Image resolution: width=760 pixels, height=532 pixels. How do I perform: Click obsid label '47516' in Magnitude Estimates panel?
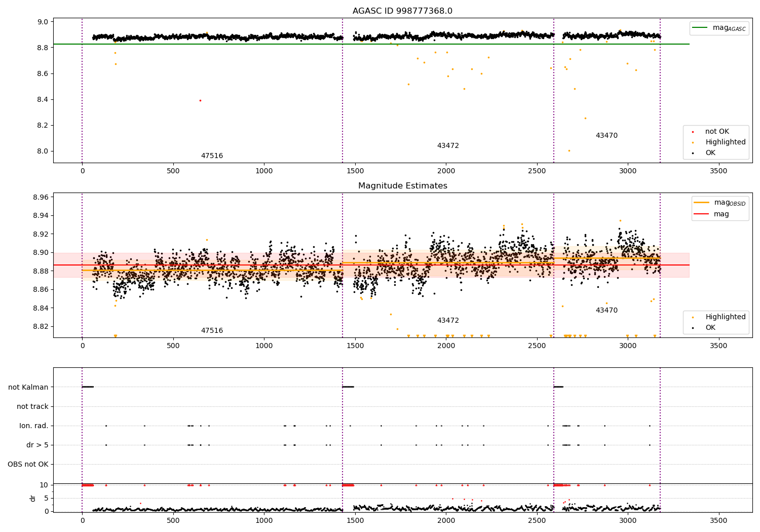click(x=212, y=331)
